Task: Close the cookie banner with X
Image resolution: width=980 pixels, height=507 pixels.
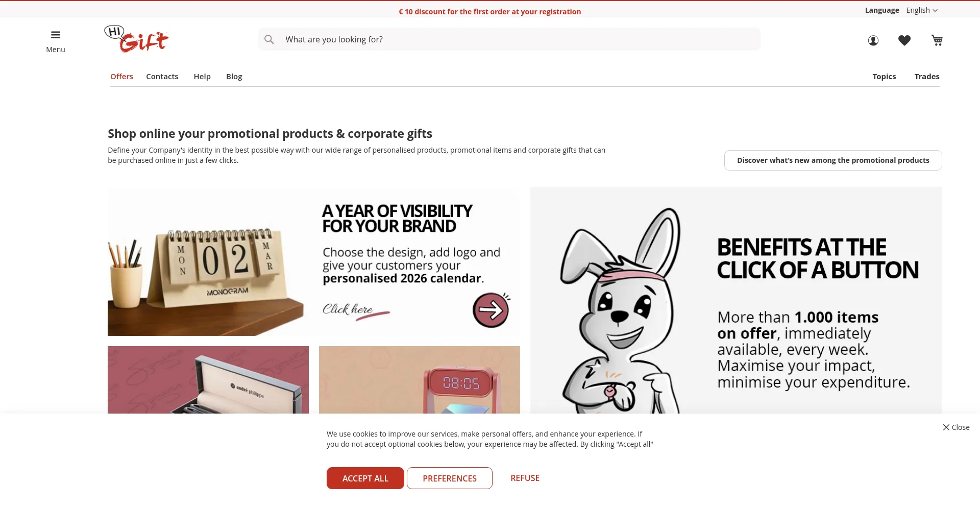Action: [x=956, y=427]
